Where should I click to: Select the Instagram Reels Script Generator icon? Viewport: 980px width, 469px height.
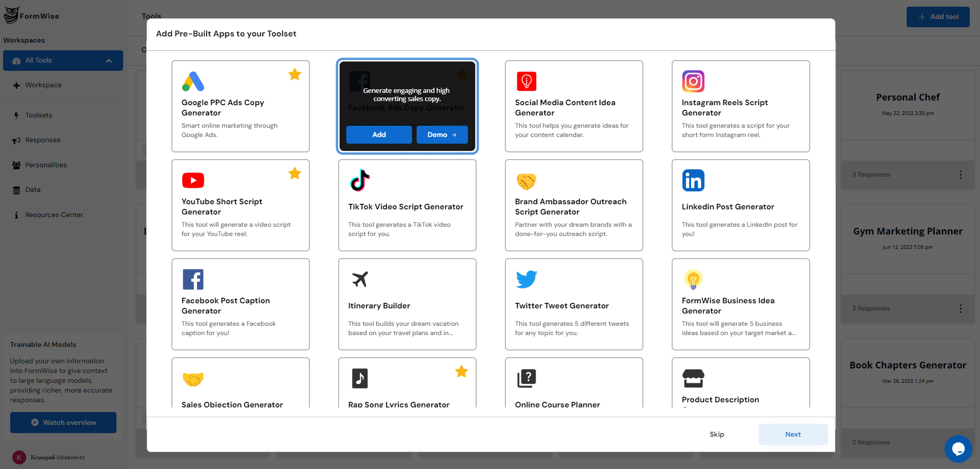click(x=693, y=81)
